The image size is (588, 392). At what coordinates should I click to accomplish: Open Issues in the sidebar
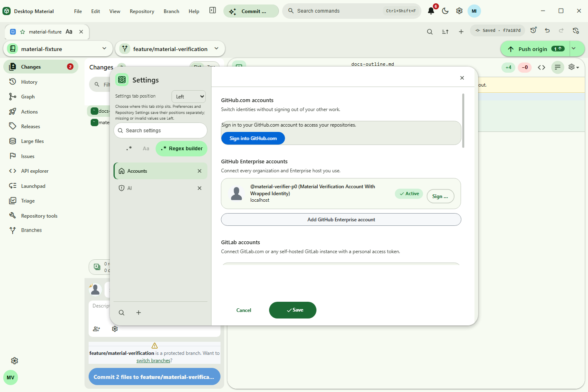click(x=41, y=156)
